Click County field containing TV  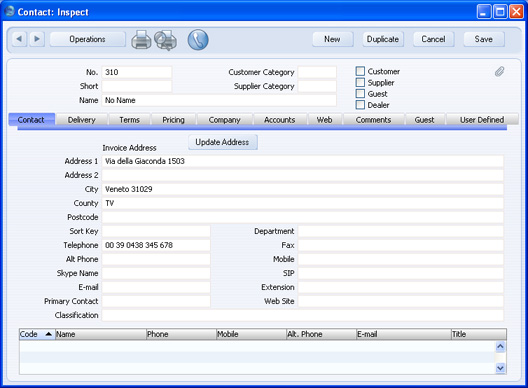coord(303,203)
